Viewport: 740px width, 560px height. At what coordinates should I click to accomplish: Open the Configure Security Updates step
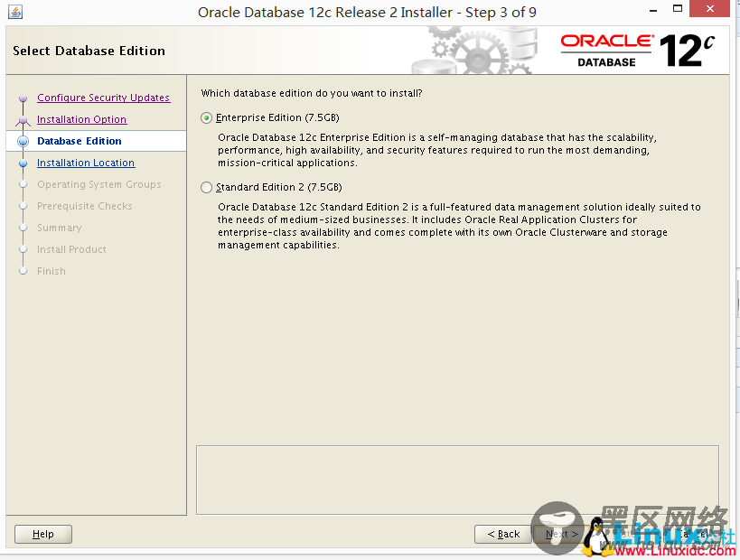(x=103, y=98)
